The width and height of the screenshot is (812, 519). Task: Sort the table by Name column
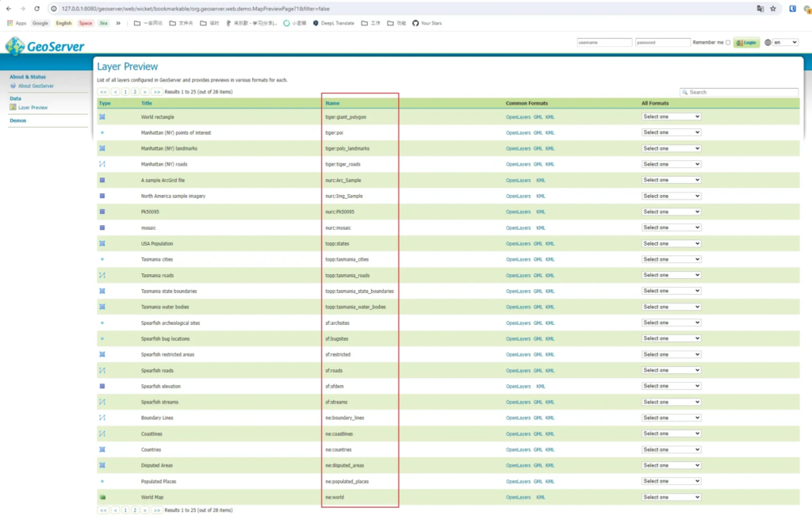click(x=332, y=104)
